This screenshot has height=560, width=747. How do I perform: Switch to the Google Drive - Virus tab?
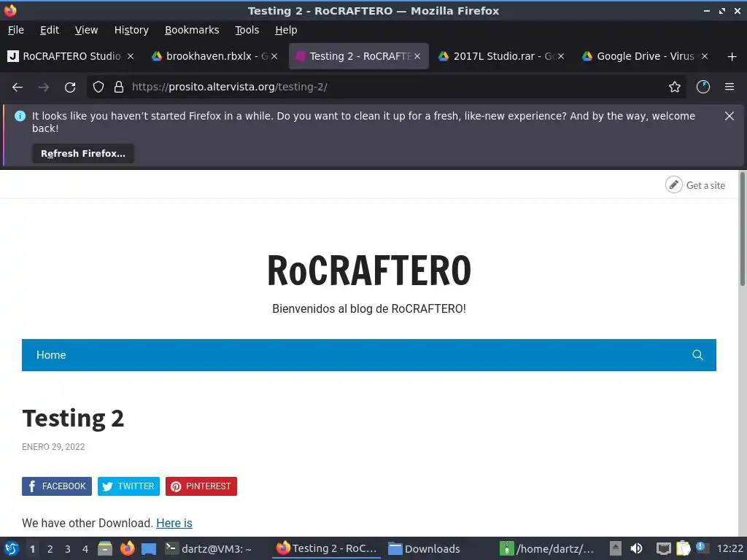pos(645,56)
